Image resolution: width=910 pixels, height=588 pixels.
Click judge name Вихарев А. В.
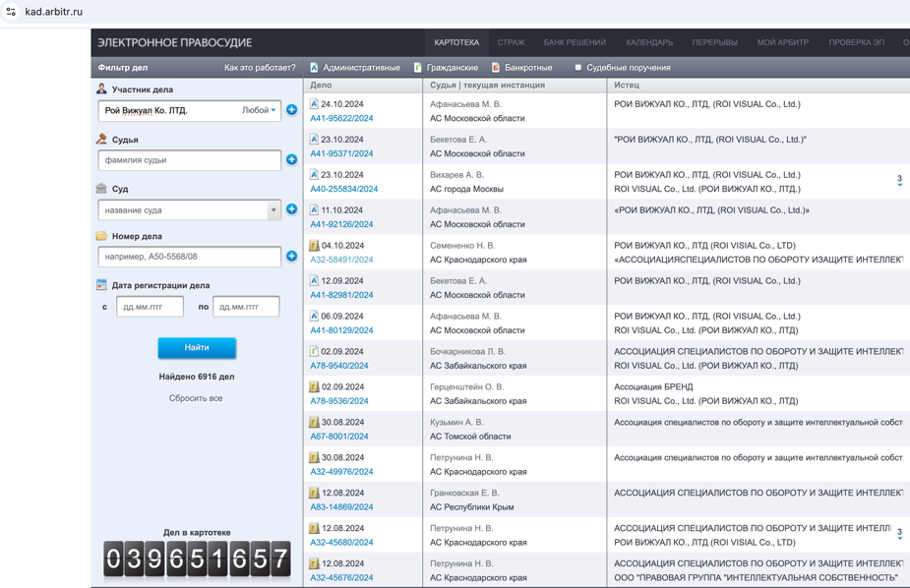(x=456, y=175)
